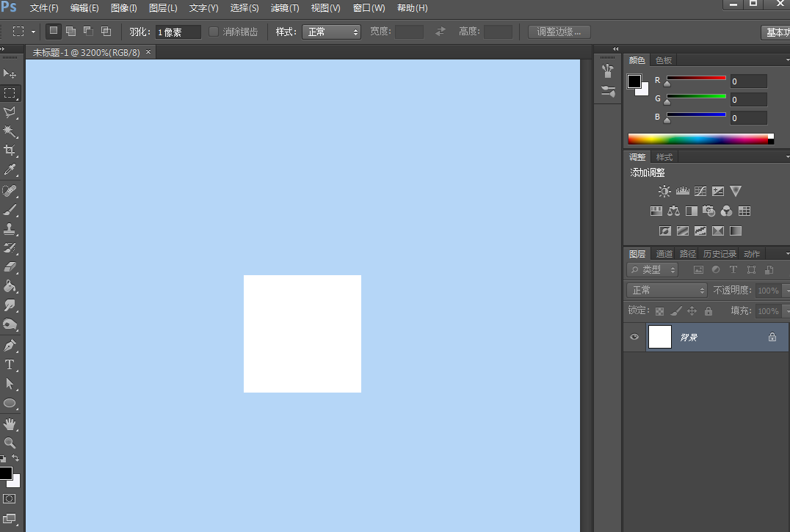Reset default foreground and background colors

click(x=3, y=459)
